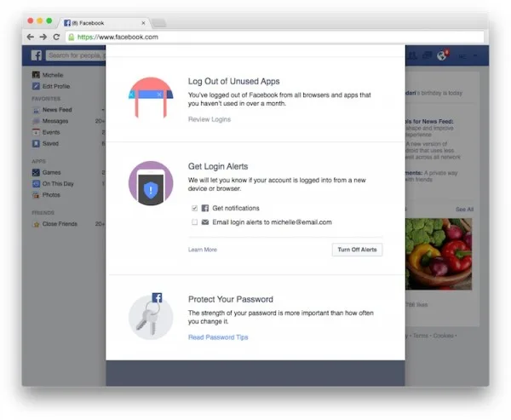Viewport: 511px width, 420px height.
Task: Uncheck the Get notifications checkbox
Action: click(x=194, y=208)
